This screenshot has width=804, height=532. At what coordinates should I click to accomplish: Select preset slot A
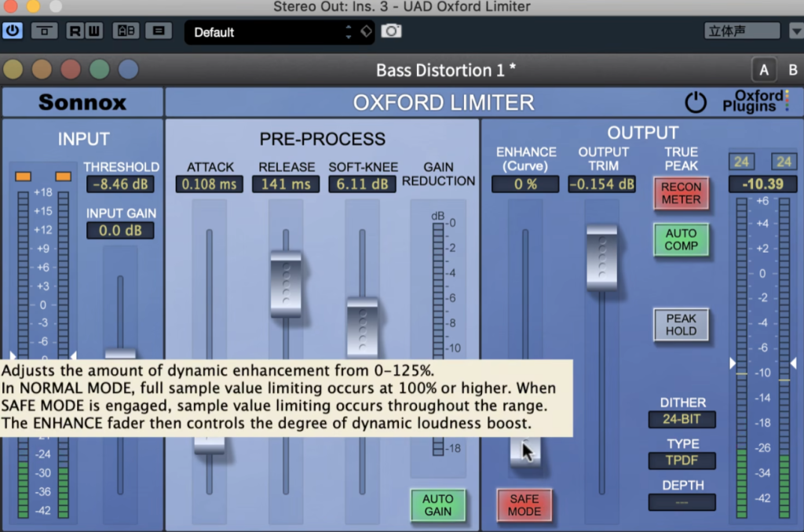(764, 70)
